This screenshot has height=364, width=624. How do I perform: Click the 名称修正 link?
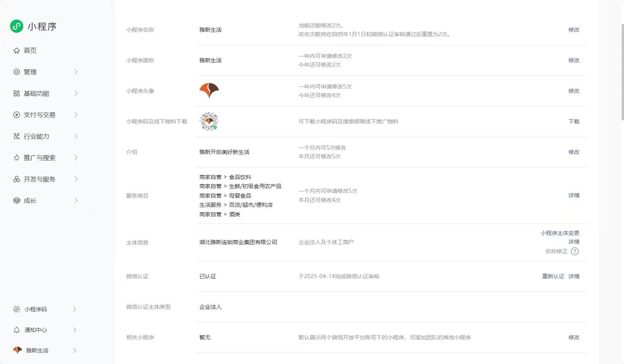[x=557, y=251]
